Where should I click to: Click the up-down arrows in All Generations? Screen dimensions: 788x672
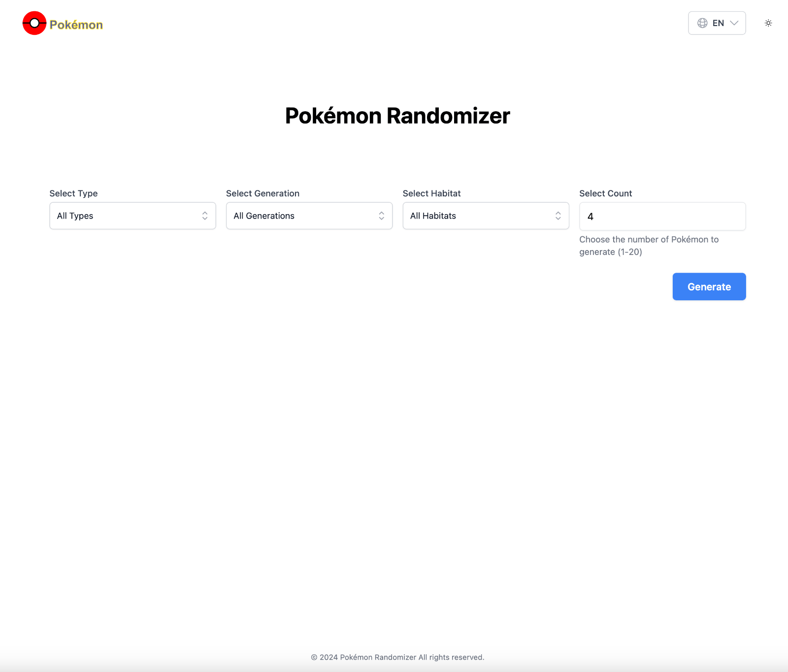pyautogui.click(x=381, y=216)
